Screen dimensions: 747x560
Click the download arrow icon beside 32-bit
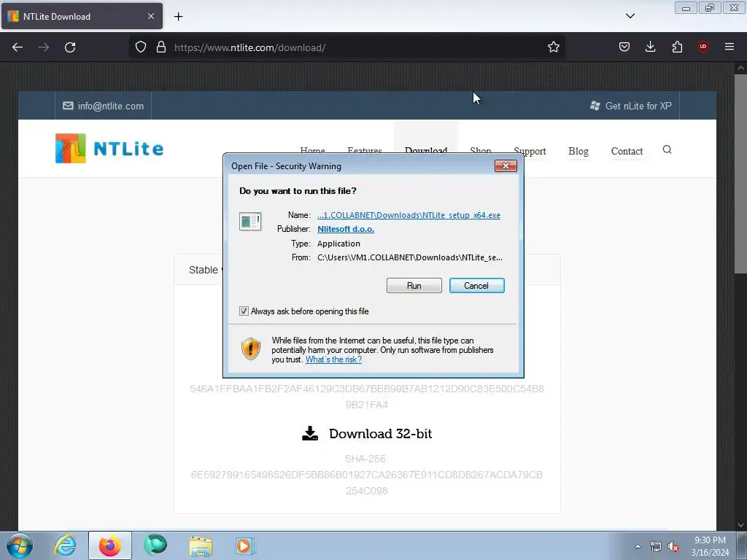(x=310, y=433)
